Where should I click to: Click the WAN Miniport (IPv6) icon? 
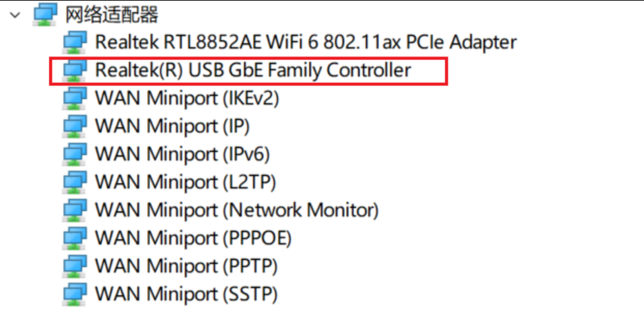[75, 154]
